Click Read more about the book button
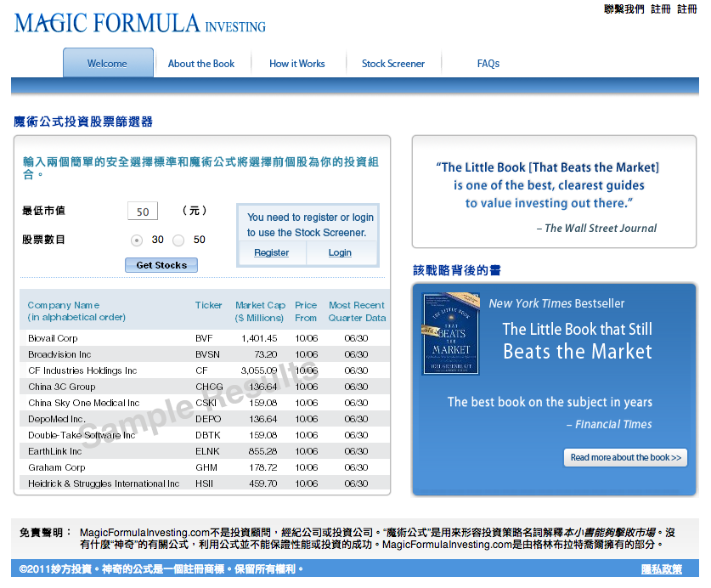Image resolution: width=711 pixels, height=588 pixels. click(x=625, y=458)
